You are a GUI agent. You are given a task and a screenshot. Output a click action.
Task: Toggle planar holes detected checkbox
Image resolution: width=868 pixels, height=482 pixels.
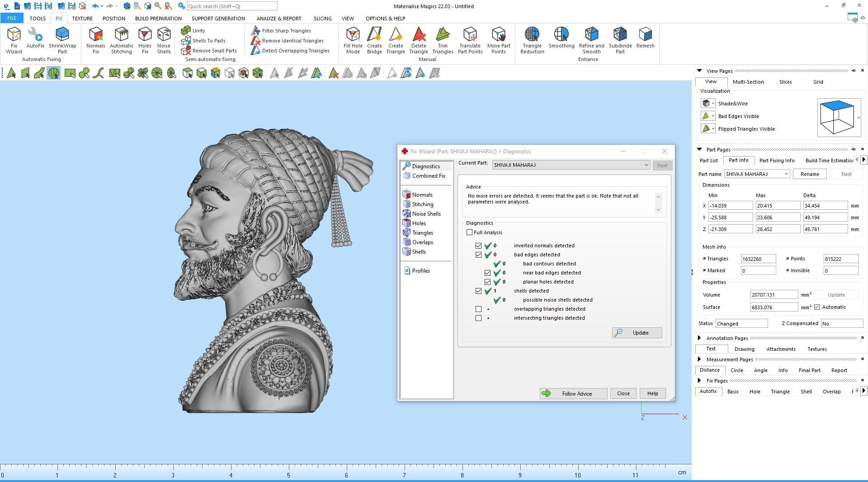click(x=487, y=282)
